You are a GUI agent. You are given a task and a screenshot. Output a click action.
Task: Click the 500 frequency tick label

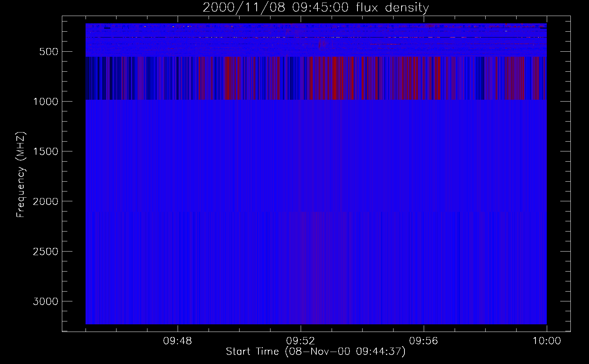point(49,52)
